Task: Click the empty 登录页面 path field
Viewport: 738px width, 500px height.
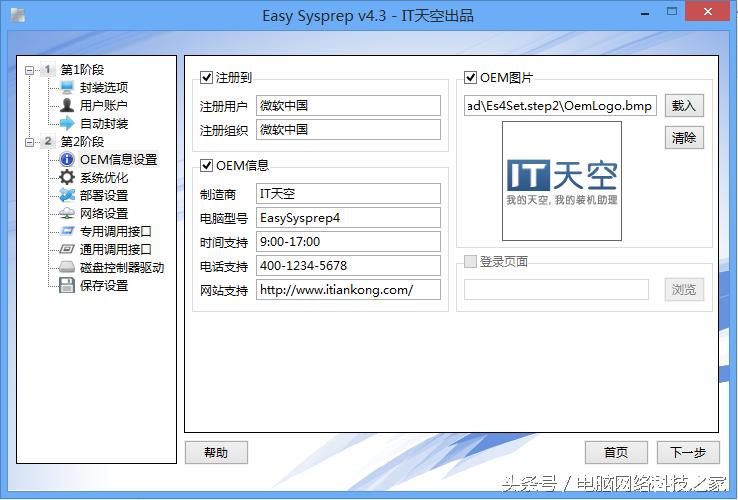Action: (556, 289)
